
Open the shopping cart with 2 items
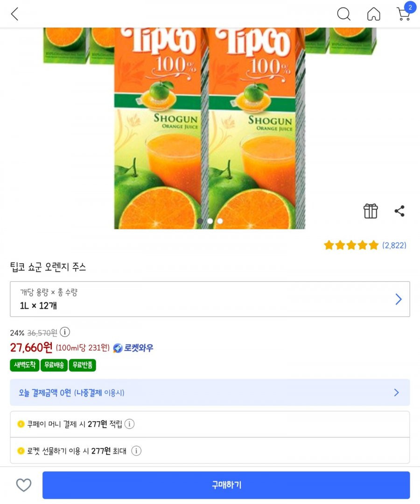405,12
